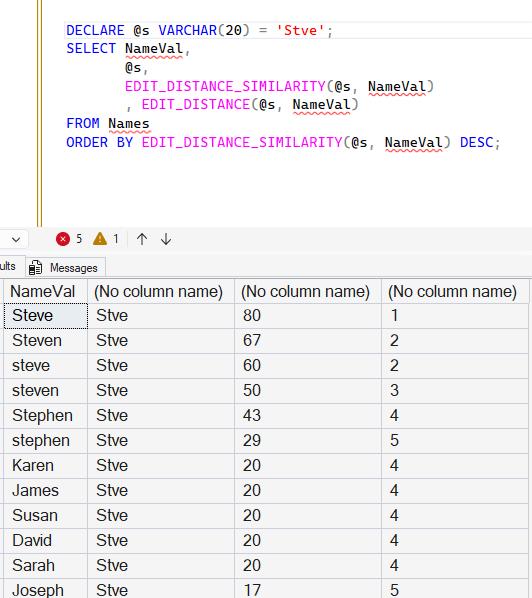Click the second column header (No column name)

161,291
